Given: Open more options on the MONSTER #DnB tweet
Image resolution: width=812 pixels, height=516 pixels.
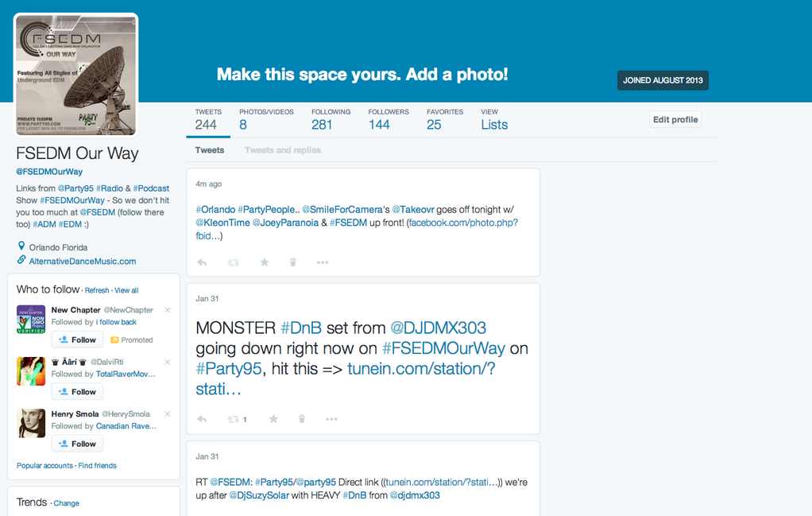Looking at the screenshot, I should pyautogui.click(x=331, y=419).
